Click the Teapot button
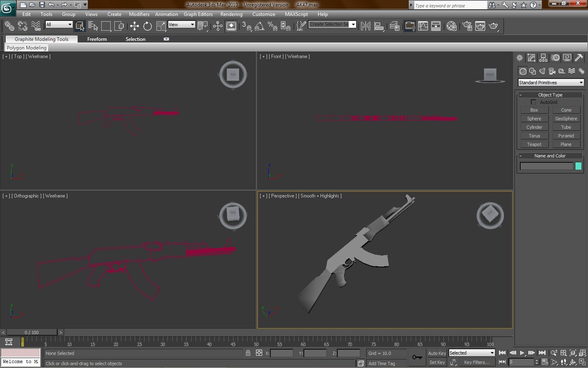 534,144
